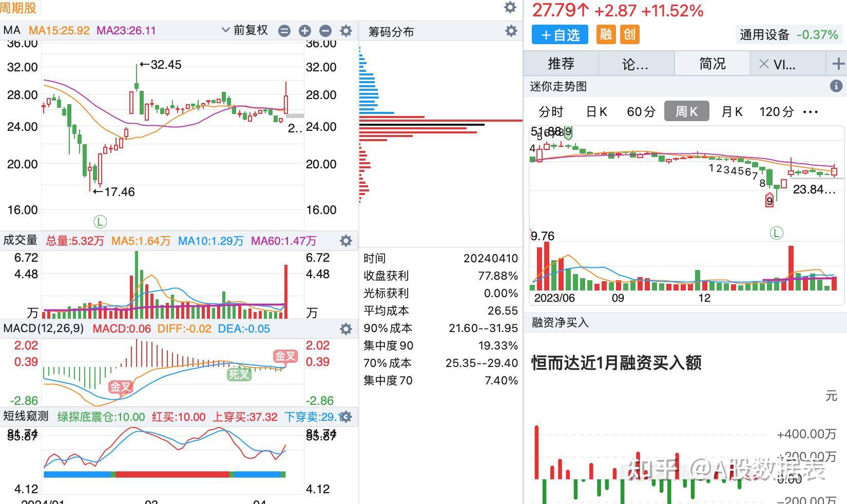Click the 短线窥测 indicator label
This screenshot has width=847, height=504.
(x=26, y=416)
